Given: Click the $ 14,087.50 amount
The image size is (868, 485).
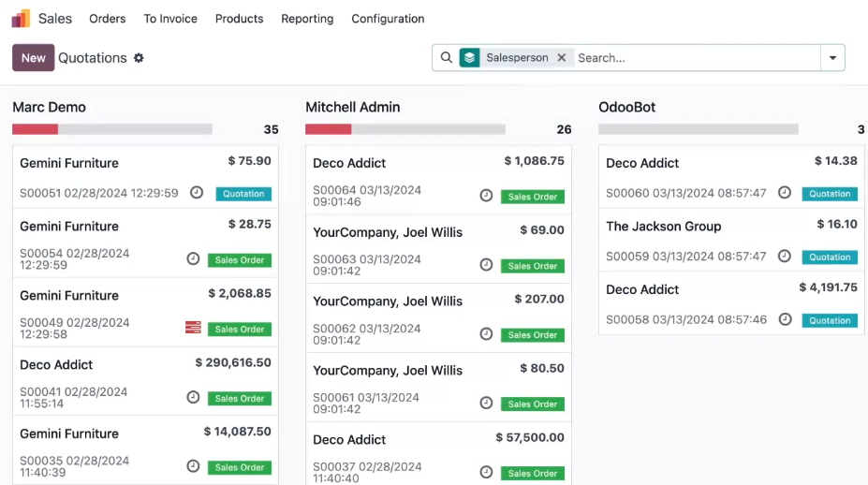Looking at the screenshot, I should 238,432.
